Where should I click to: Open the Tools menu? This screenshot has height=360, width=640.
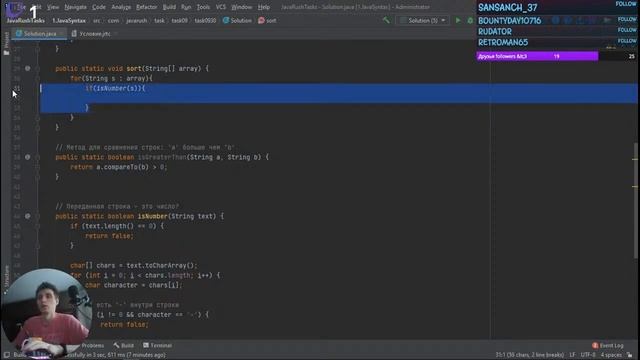[x=203, y=7]
